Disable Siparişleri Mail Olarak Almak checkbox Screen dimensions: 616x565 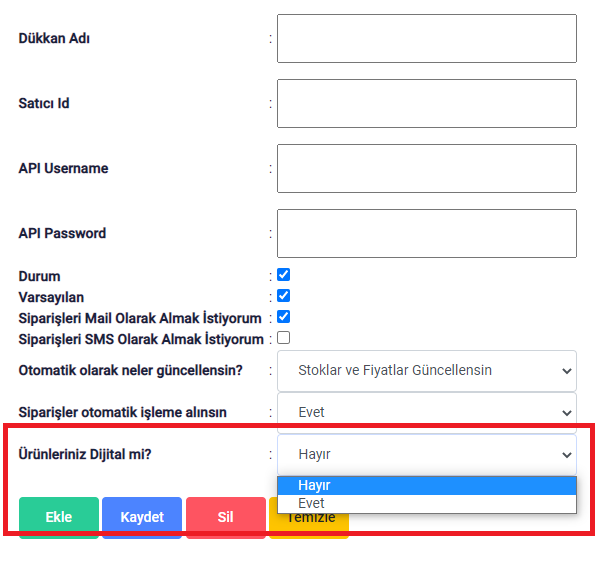[x=284, y=317]
